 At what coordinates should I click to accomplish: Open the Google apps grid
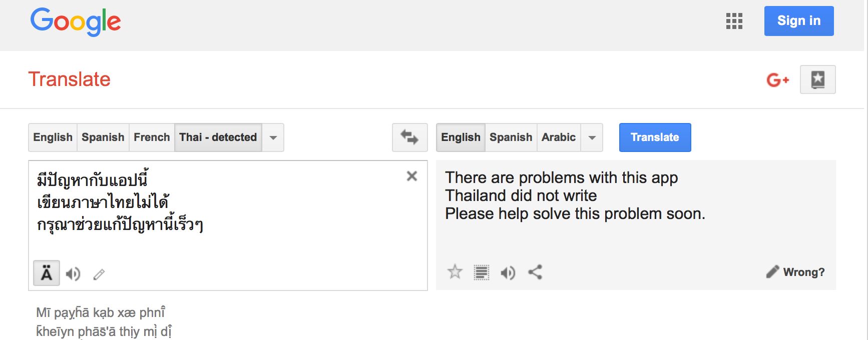(734, 21)
